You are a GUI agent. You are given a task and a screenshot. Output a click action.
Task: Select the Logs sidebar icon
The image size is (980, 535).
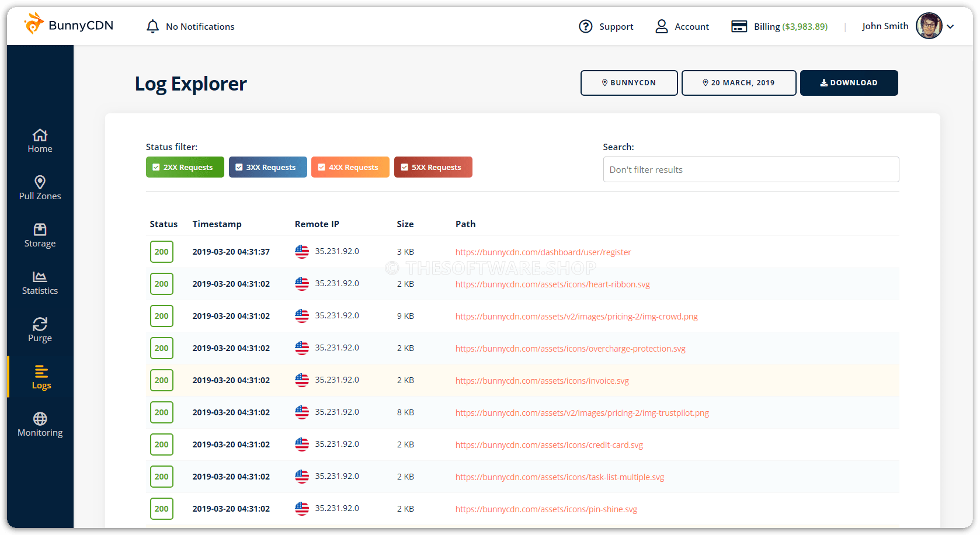40,377
